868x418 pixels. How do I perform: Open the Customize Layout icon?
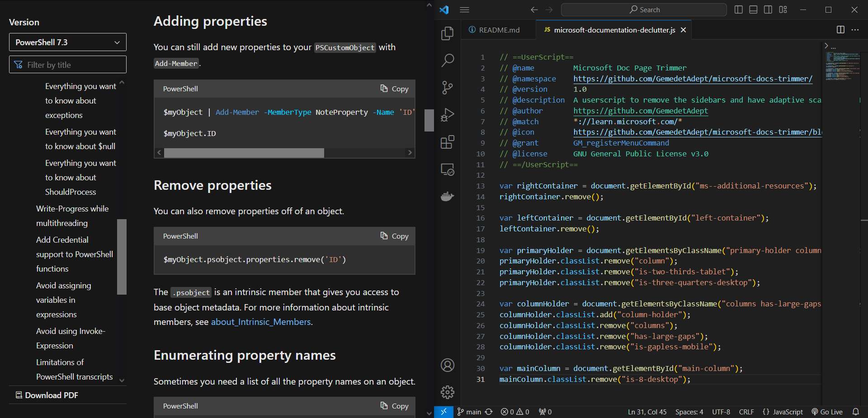(x=783, y=9)
